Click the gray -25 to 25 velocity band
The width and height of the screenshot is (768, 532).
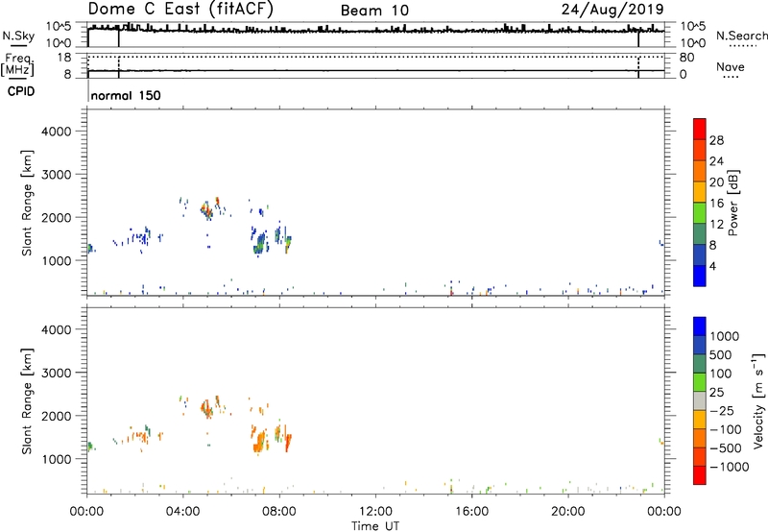click(700, 401)
